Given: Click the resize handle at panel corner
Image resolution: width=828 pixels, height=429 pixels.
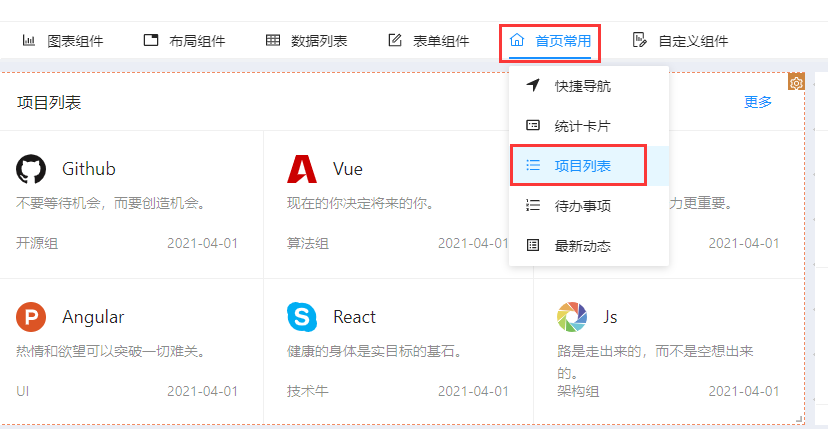Looking at the screenshot, I should click(799, 419).
